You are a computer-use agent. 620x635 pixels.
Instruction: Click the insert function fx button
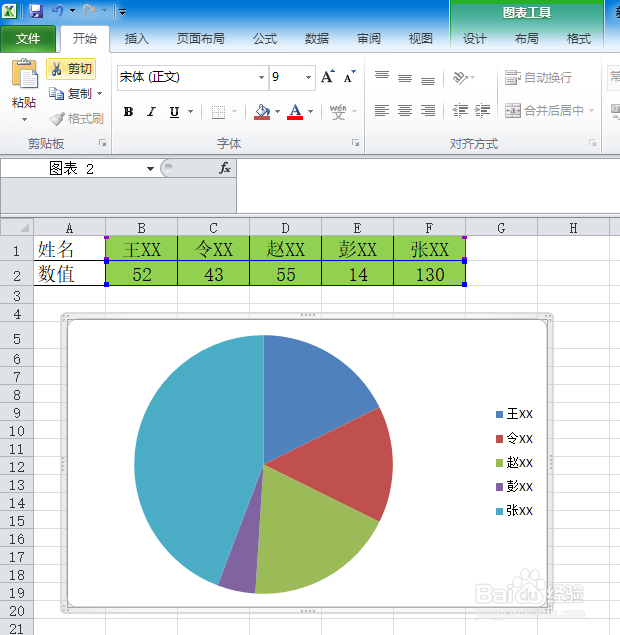(225, 168)
